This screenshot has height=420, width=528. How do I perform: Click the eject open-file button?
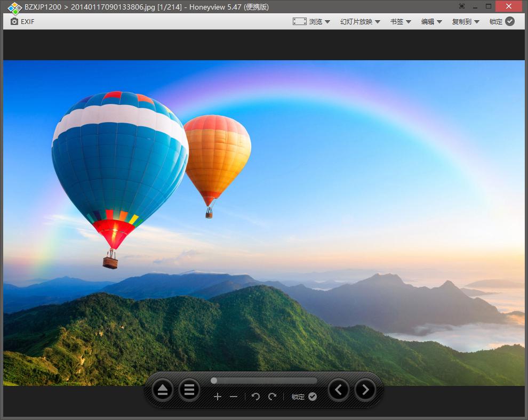163,390
